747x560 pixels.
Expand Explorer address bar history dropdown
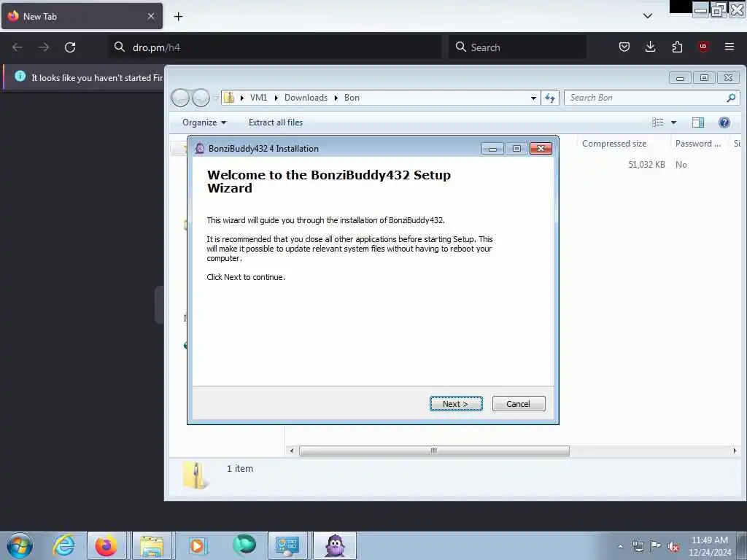533,98
